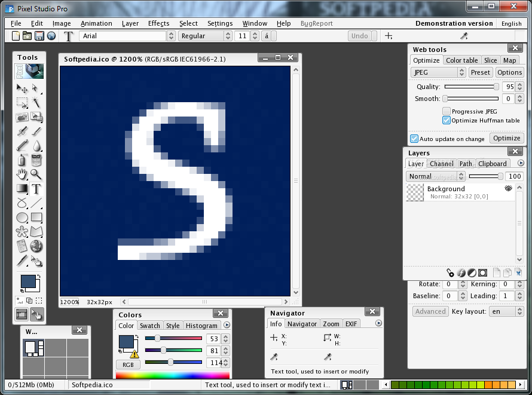
Task: Switch to the Histogram tab
Action: [x=201, y=326]
